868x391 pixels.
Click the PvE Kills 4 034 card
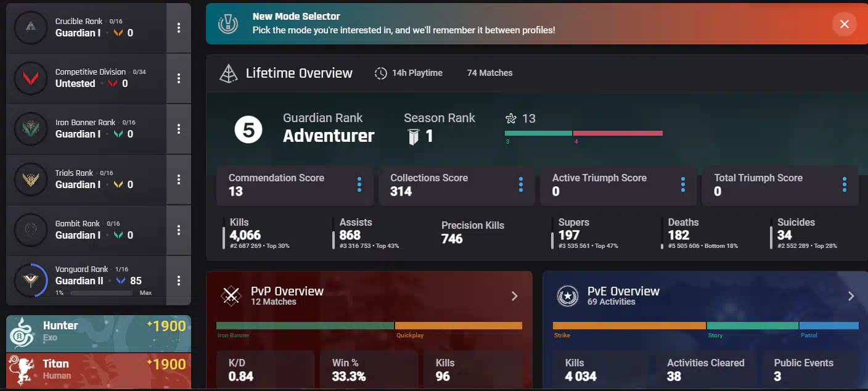click(x=602, y=370)
